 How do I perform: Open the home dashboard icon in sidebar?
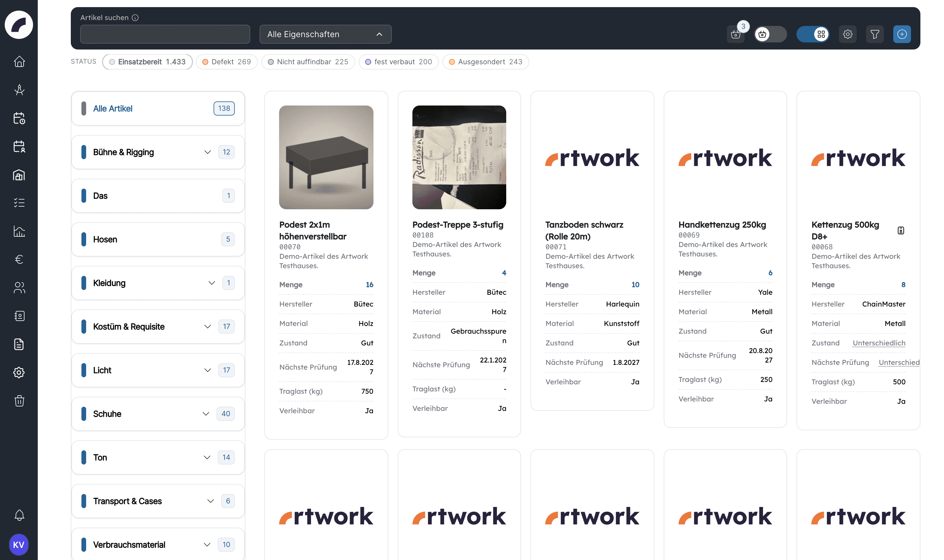19,62
